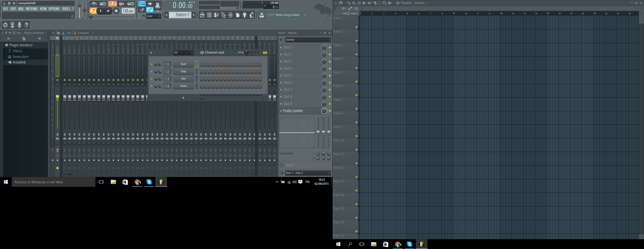Open the snap Line dropdown

point(153,16)
